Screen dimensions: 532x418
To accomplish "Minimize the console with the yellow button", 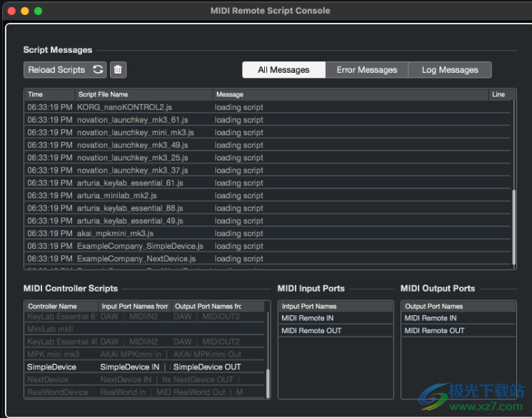I will click(x=25, y=11).
